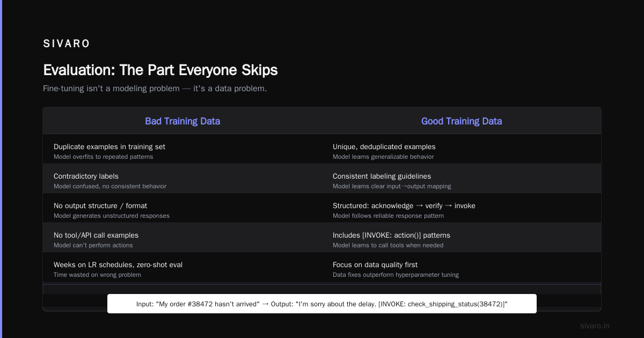The width and height of the screenshot is (644, 338).
Task: Click the sivaro.in link in footer
Action: [595, 326]
